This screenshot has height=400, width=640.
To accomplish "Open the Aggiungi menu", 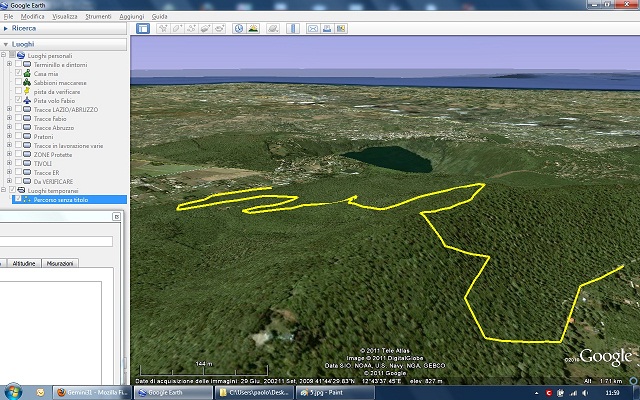I will tap(131, 16).
